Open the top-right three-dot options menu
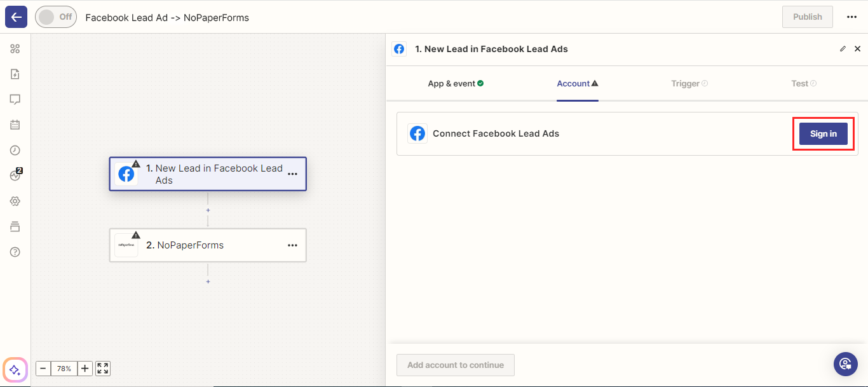868x387 pixels. coord(852,17)
